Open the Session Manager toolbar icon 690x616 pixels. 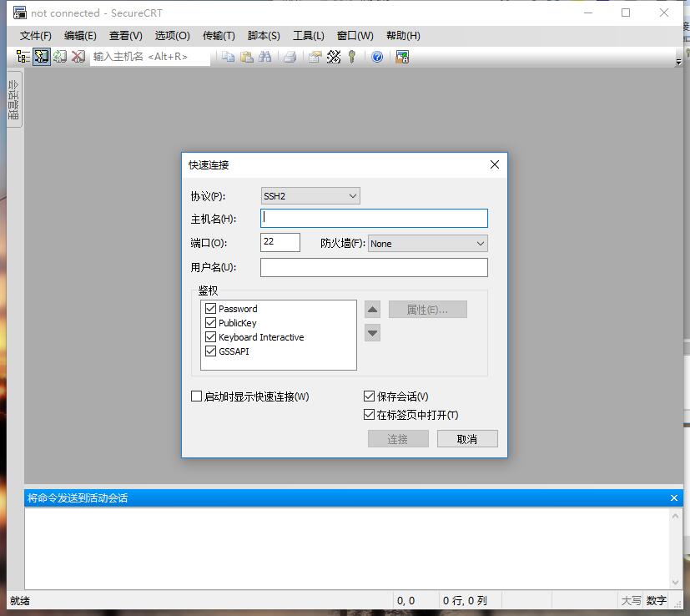[23, 57]
